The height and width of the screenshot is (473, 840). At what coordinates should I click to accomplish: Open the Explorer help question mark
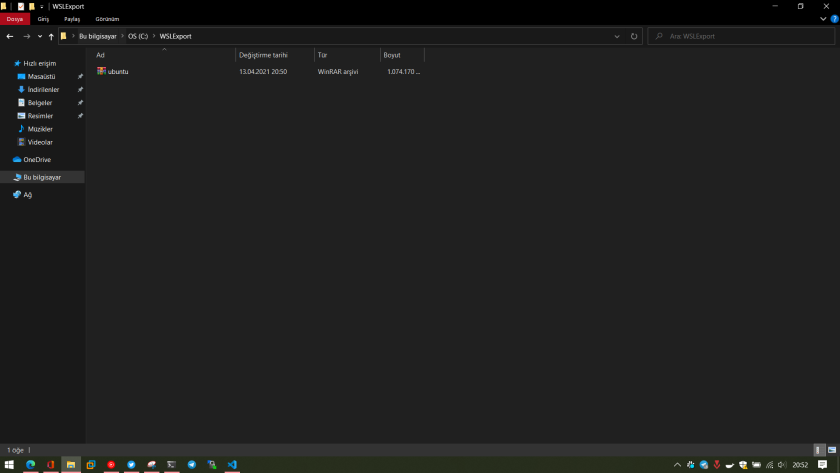[x=834, y=19]
